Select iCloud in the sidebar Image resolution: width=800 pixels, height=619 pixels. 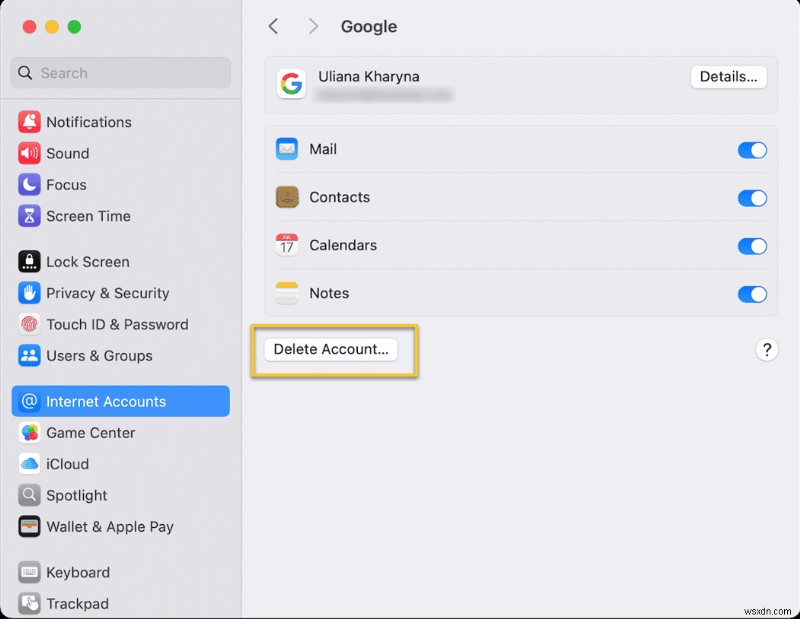click(120, 464)
